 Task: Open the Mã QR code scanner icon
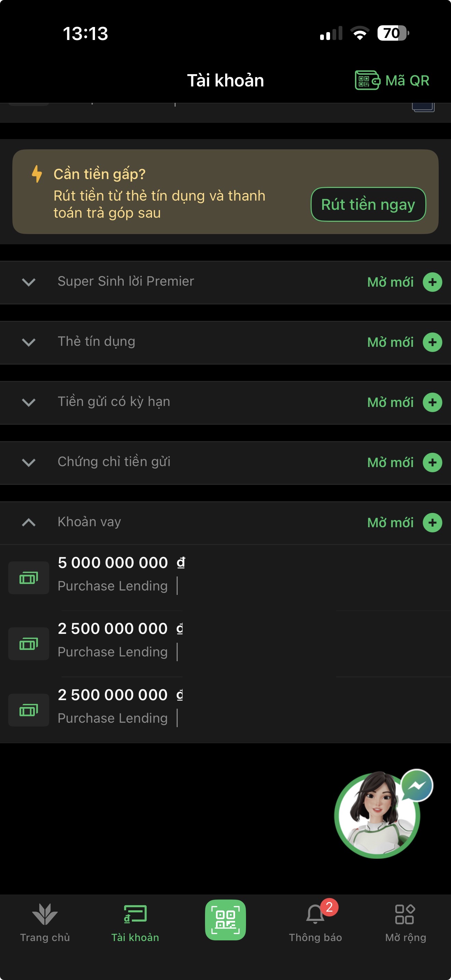coord(367,80)
